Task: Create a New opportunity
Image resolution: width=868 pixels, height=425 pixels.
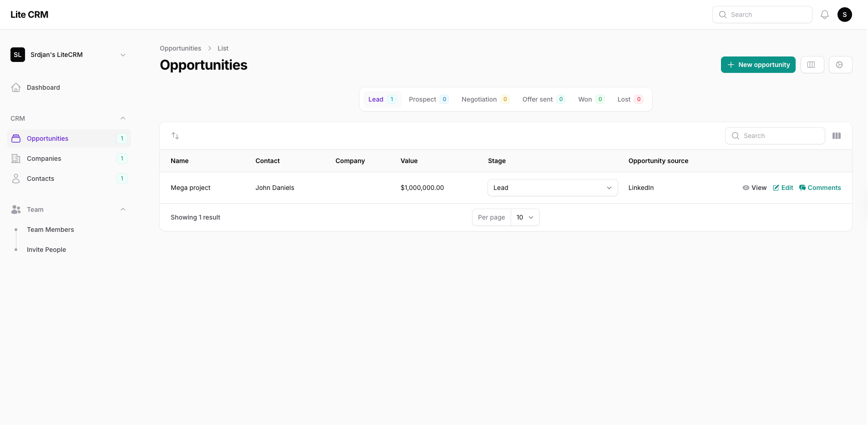Action: coord(758,64)
